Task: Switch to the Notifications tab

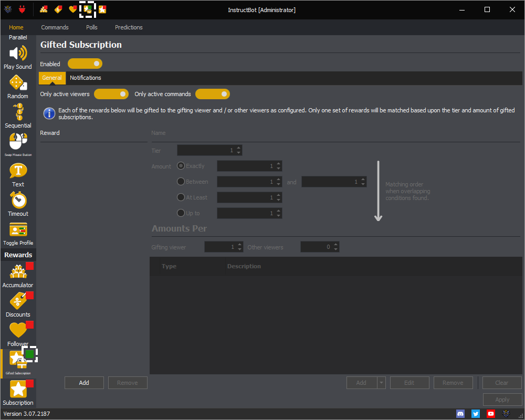Action: coord(86,78)
